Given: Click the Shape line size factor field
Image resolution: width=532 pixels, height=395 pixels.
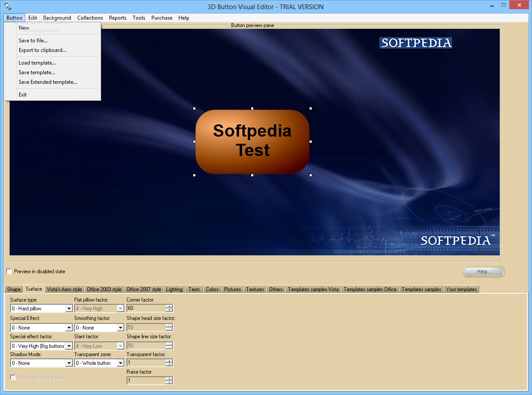Looking at the screenshot, I should pyautogui.click(x=146, y=345).
